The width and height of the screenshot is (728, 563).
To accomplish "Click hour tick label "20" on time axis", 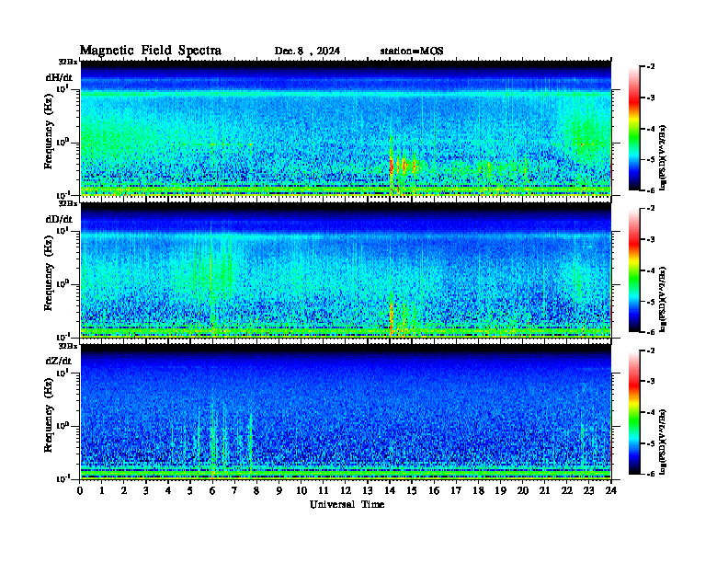I will tap(523, 490).
